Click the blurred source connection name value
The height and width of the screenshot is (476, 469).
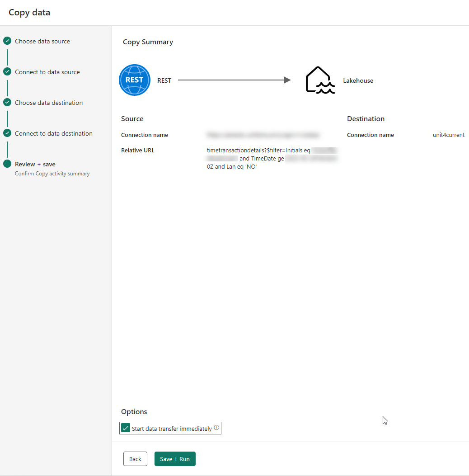tap(263, 135)
